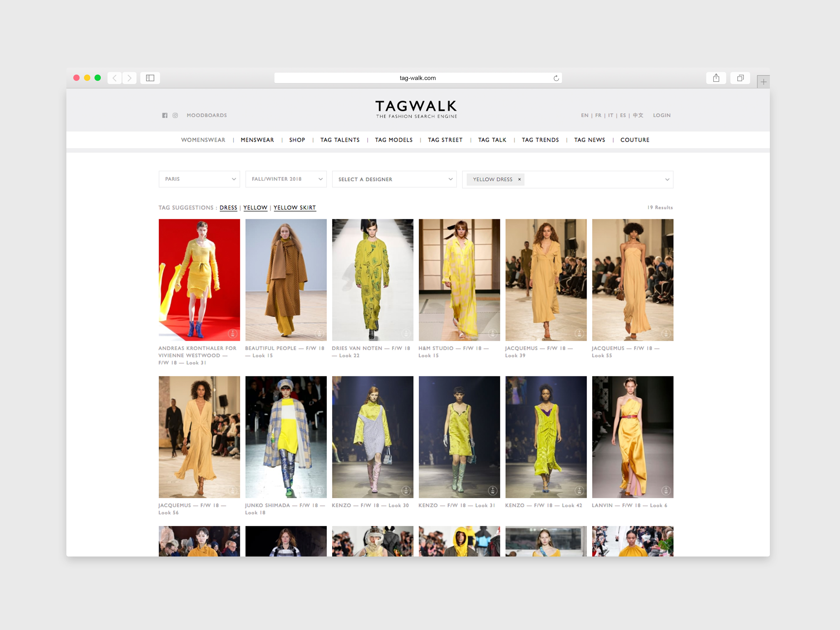Remove the Yellow Dress tag with the x
840x630 pixels.
click(520, 179)
